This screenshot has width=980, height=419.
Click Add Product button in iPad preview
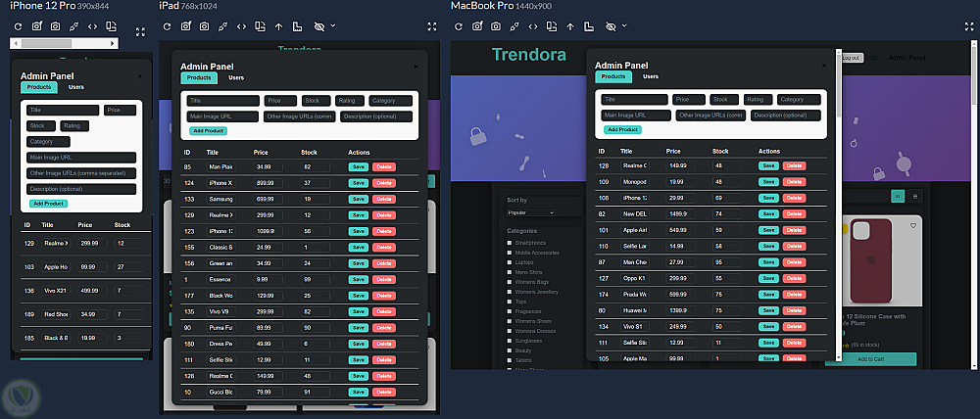click(208, 131)
